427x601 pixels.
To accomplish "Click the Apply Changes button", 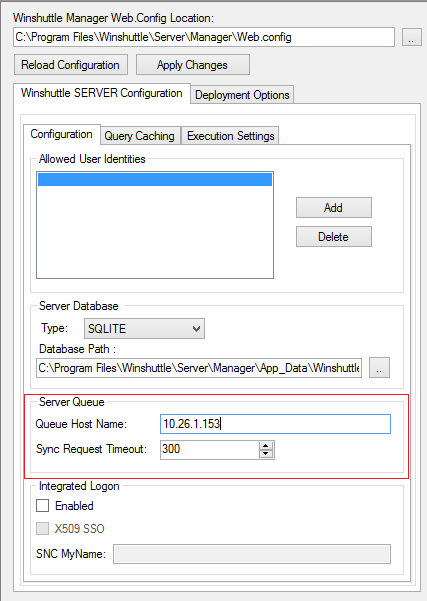I will point(192,65).
